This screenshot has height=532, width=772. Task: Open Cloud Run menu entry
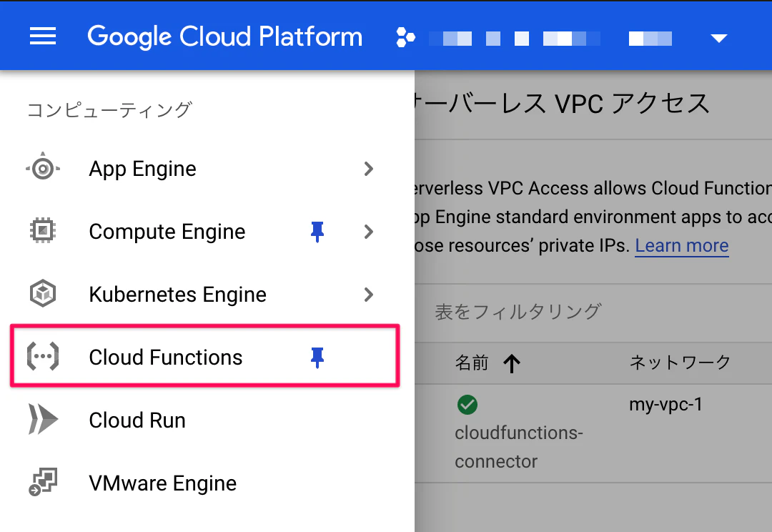pyautogui.click(x=137, y=420)
